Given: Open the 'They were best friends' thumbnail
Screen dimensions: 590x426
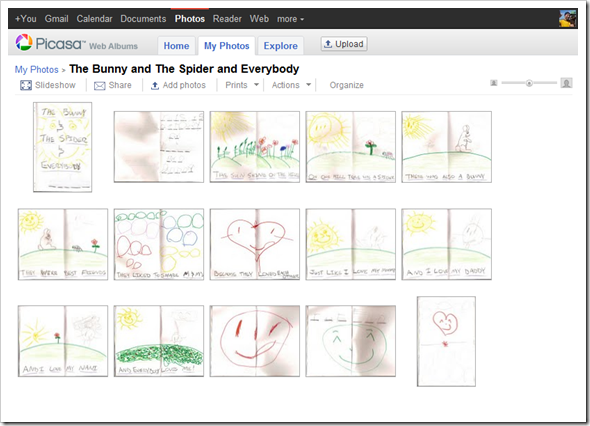Looking at the screenshot, I should click(x=63, y=244).
